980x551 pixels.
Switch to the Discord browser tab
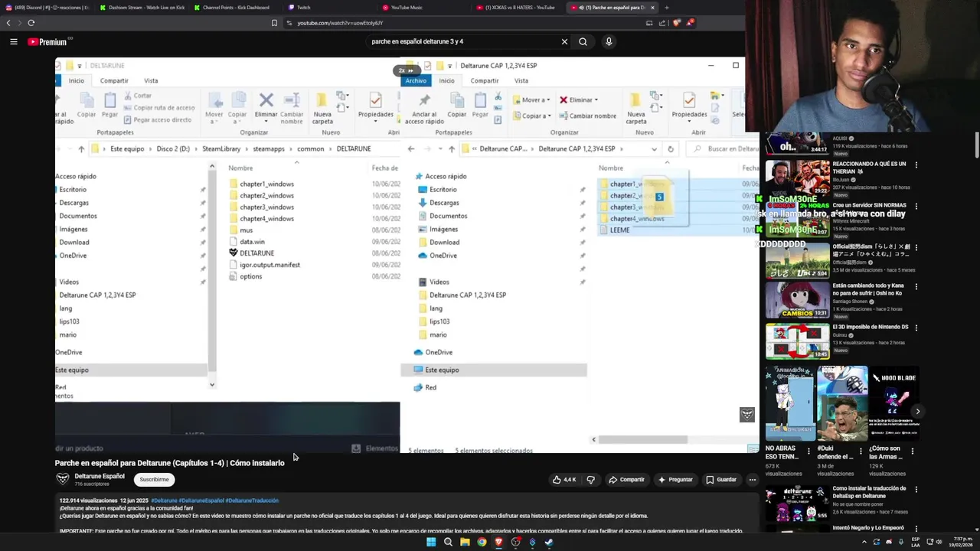(x=47, y=8)
